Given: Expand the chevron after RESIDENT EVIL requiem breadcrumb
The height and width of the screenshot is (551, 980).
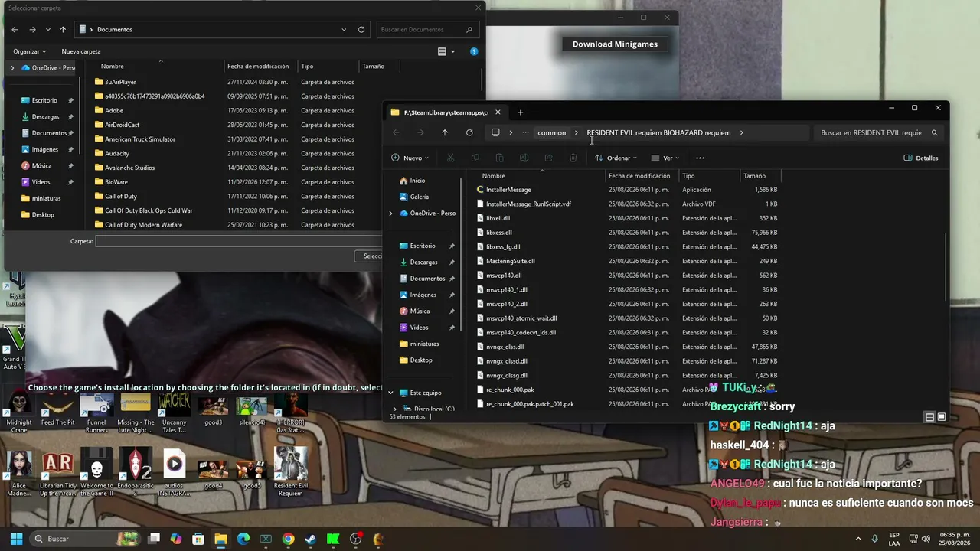Looking at the screenshot, I should pyautogui.click(x=741, y=132).
